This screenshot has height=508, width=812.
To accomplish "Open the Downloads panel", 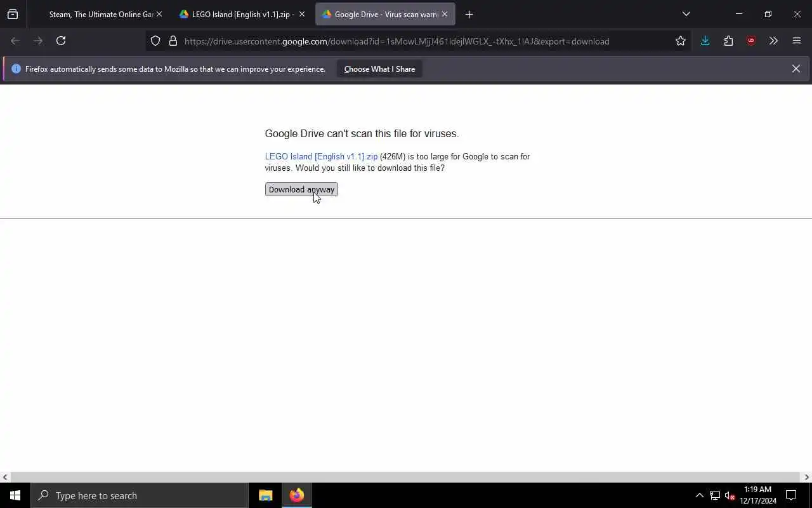I will click(705, 41).
